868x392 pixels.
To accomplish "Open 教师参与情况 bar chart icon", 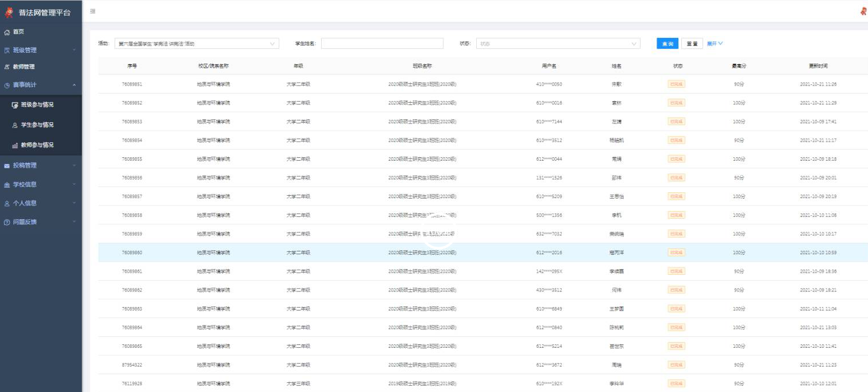I will click(x=15, y=145).
